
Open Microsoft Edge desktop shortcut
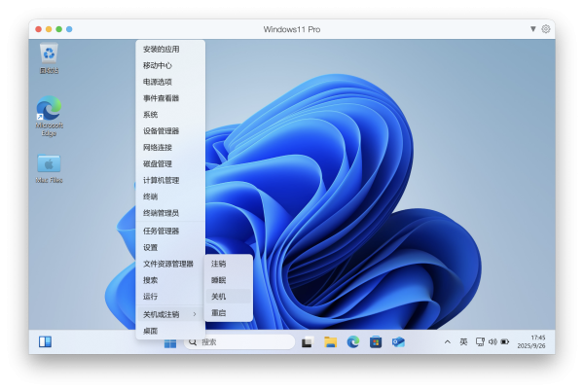click(49, 109)
